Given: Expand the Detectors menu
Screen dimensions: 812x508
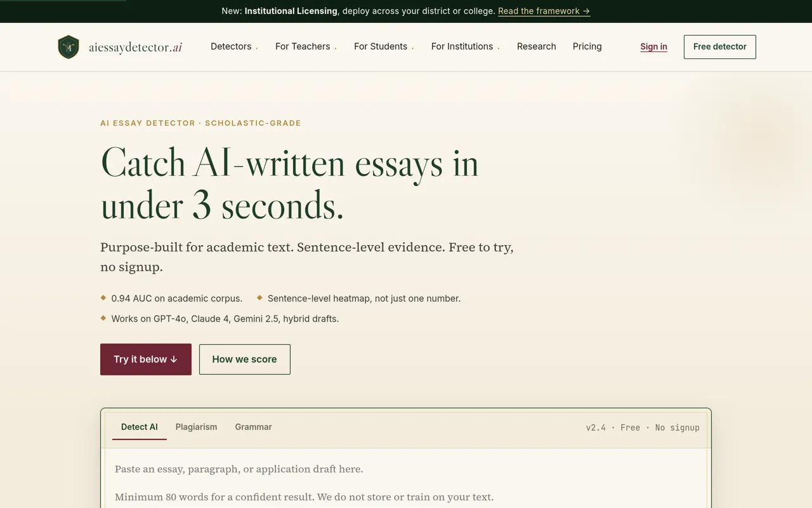Looking at the screenshot, I should pyautogui.click(x=234, y=46).
